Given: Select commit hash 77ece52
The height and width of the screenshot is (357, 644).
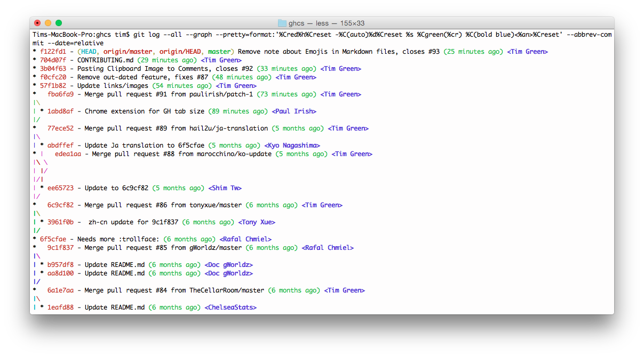Looking at the screenshot, I should 60,128.
